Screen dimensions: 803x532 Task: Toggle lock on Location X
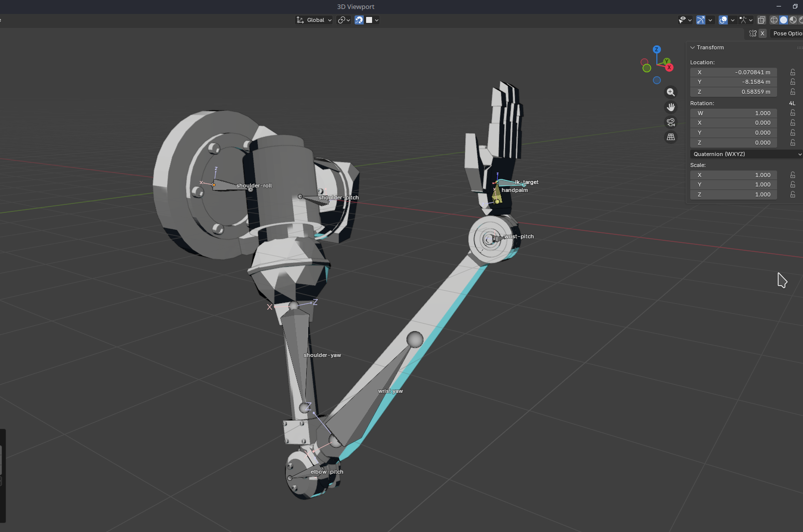pyautogui.click(x=793, y=72)
